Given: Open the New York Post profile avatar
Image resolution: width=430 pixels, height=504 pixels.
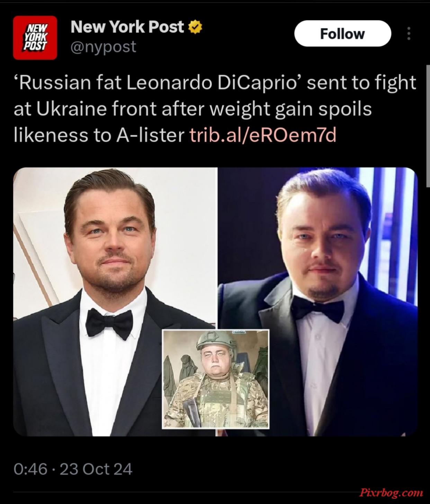Looking at the screenshot, I should tap(35, 38).
